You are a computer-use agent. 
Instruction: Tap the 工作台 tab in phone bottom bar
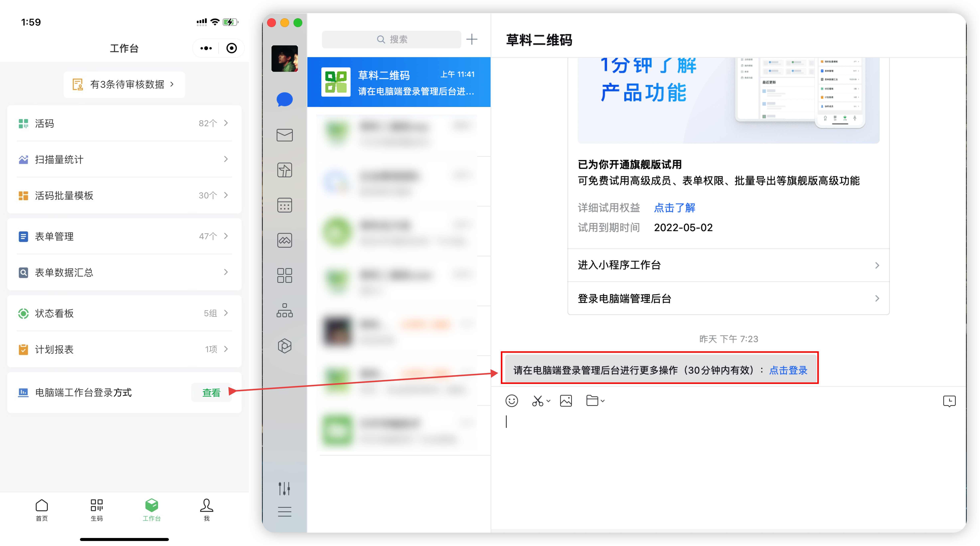(151, 510)
